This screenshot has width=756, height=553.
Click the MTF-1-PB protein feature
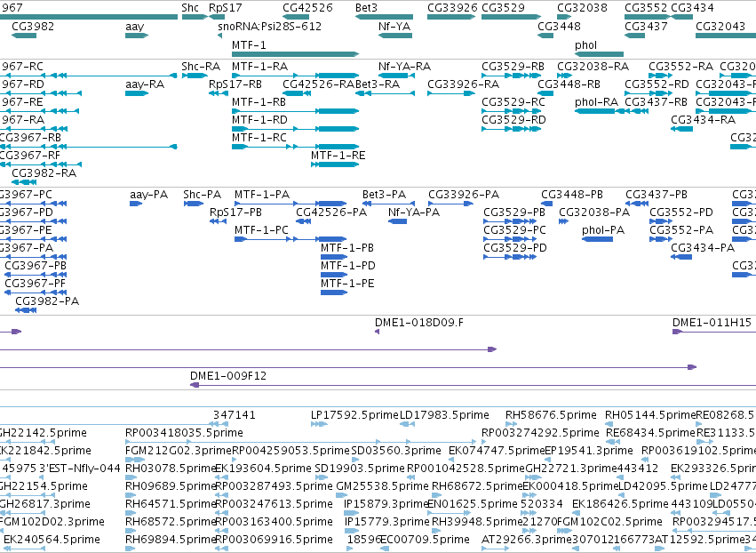[334, 257]
